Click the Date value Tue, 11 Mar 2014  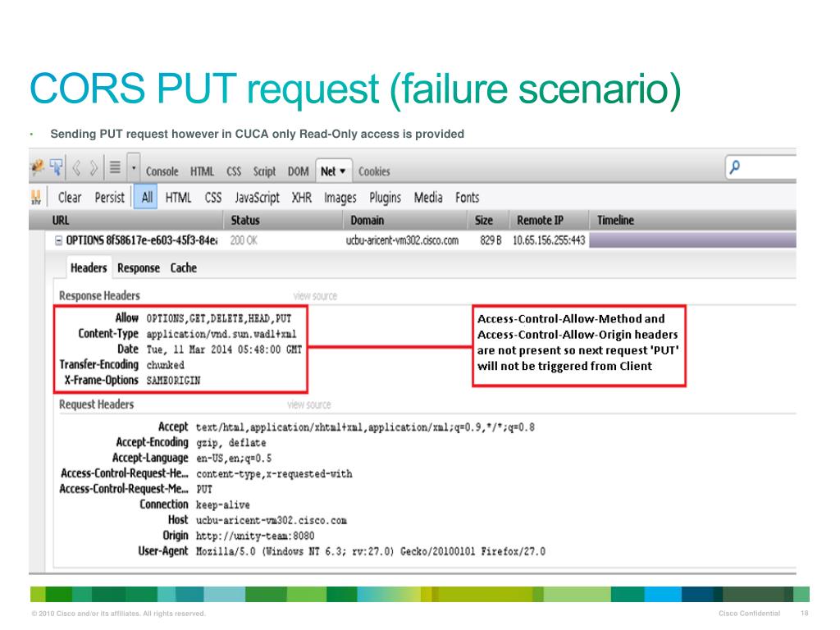pyautogui.click(x=224, y=349)
